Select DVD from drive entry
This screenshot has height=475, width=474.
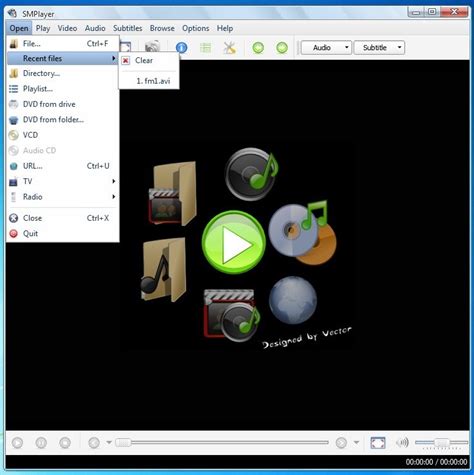(x=63, y=104)
